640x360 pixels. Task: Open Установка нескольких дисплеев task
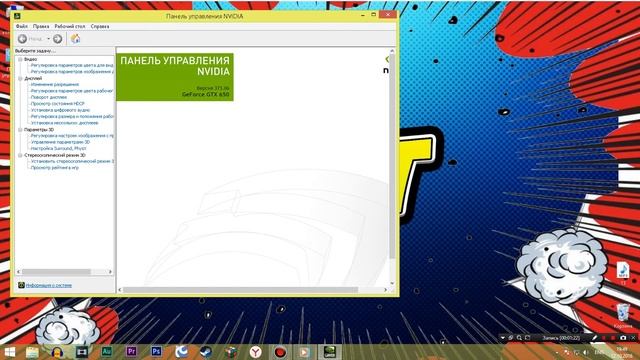pyautogui.click(x=64, y=122)
